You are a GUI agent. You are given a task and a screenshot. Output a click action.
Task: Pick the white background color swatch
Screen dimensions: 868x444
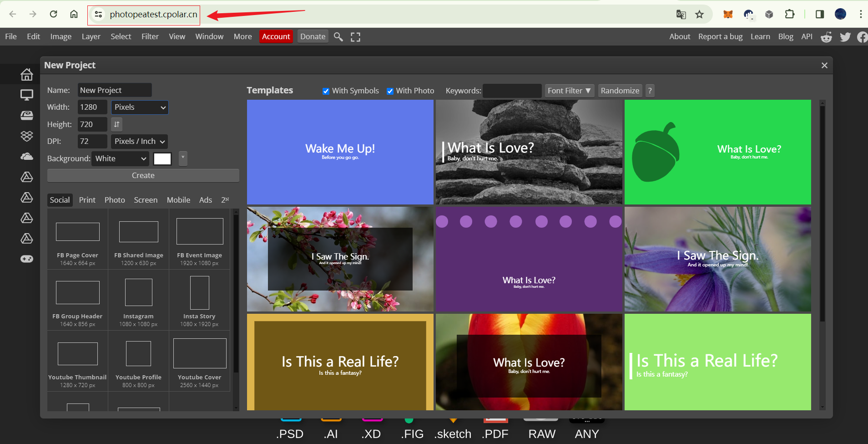pos(162,158)
